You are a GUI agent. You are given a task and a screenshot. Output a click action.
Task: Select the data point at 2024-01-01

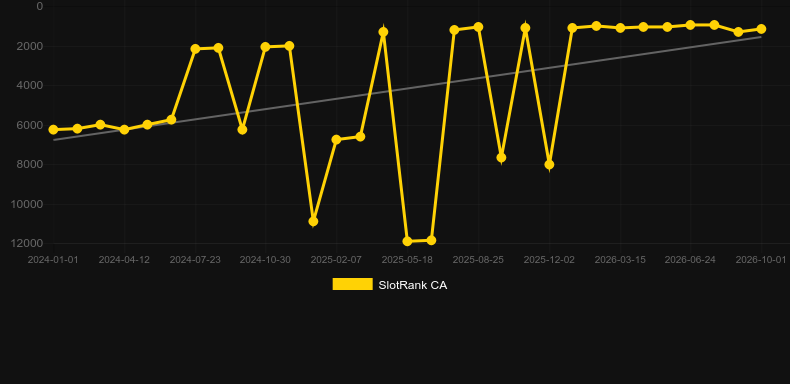[x=53, y=130]
